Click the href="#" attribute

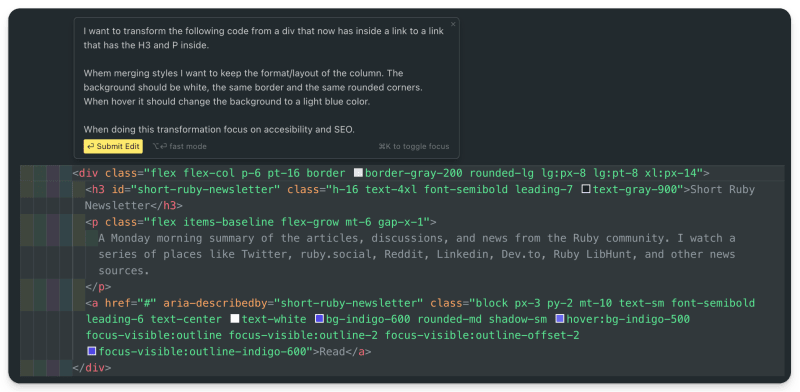pyautogui.click(x=131, y=303)
